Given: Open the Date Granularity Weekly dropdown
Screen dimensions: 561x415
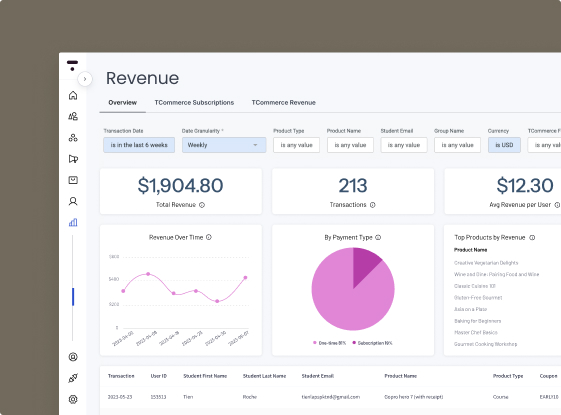Looking at the screenshot, I should pyautogui.click(x=224, y=145).
